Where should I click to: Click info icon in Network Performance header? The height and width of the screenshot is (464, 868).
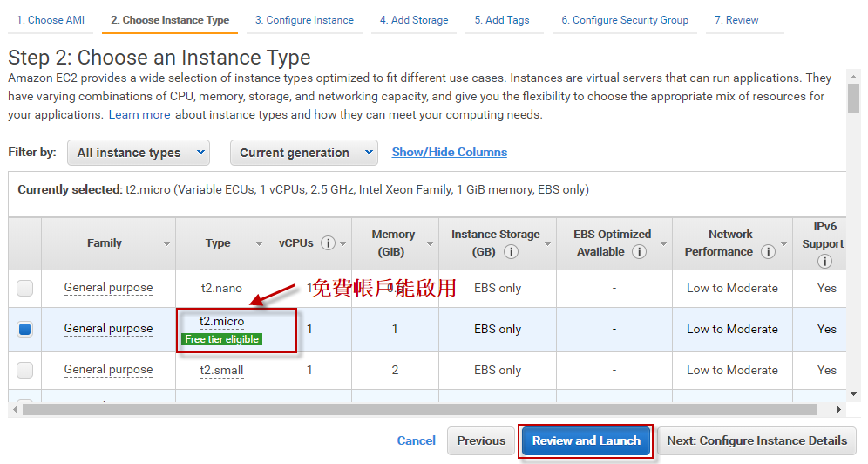click(x=768, y=252)
